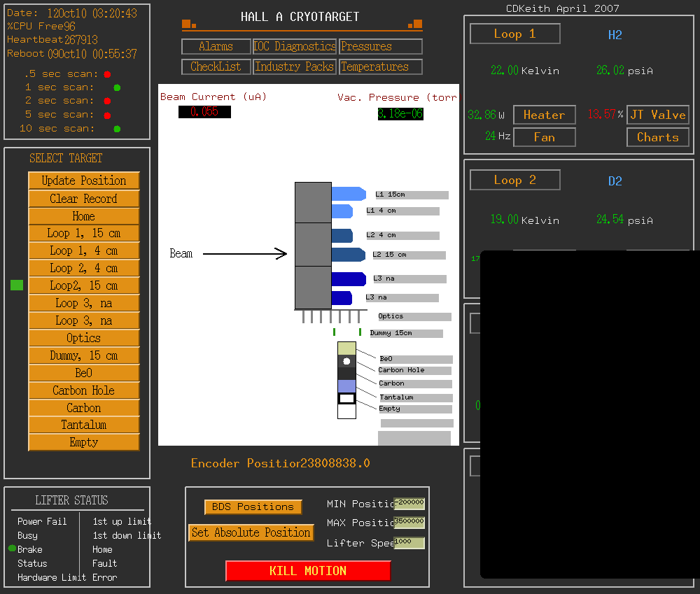Click the Carbon Hole target in ladder
Image resolution: width=700 pixels, height=594 pixels.
tap(347, 361)
